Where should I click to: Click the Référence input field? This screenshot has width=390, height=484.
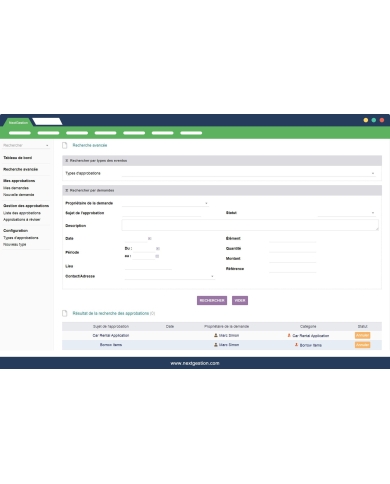(x=293, y=269)
